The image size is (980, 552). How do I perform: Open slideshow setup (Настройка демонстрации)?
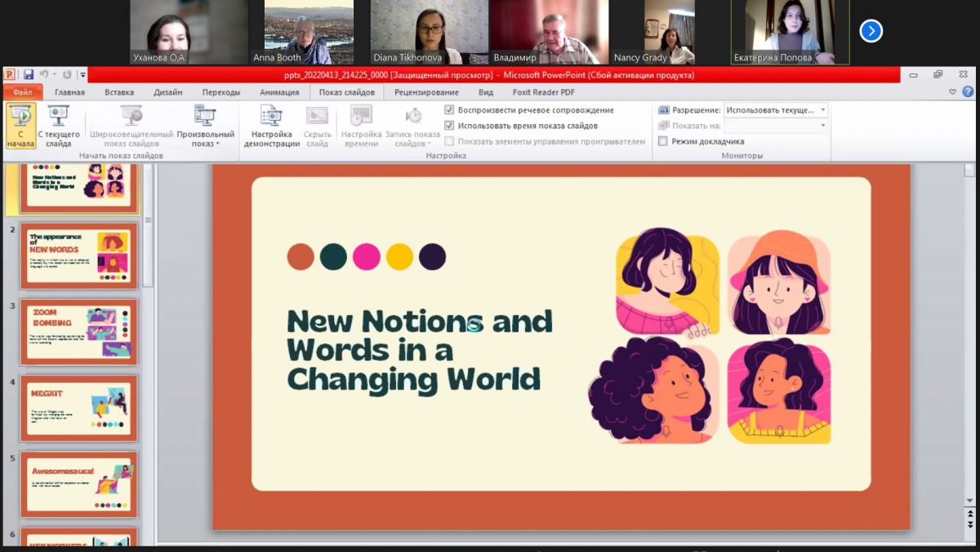pyautogui.click(x=272, y=126)
